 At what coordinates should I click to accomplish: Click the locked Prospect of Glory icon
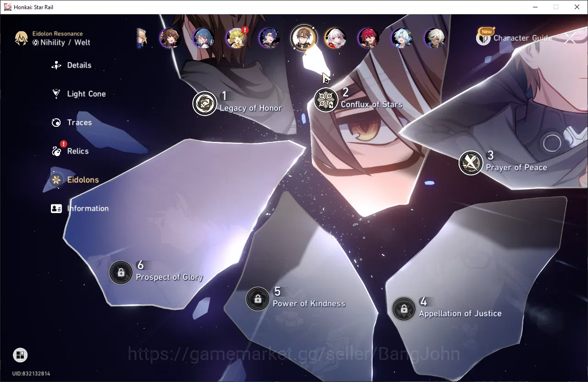121,273
